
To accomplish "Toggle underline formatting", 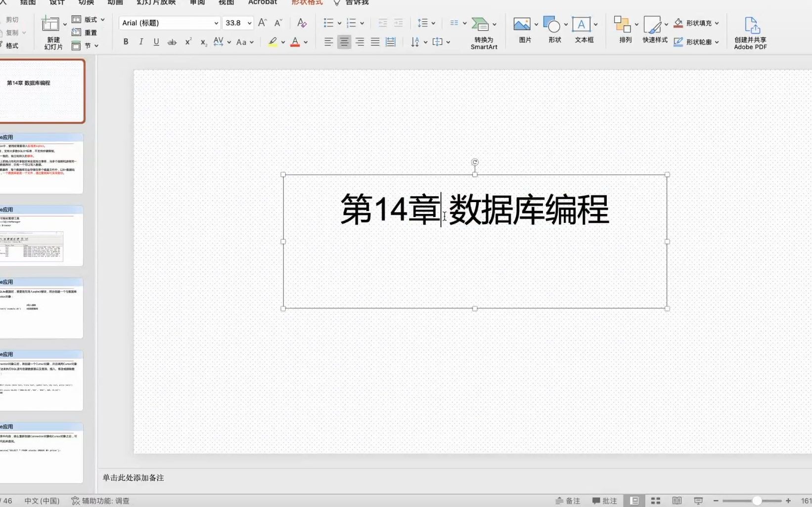I will point(156,42).
